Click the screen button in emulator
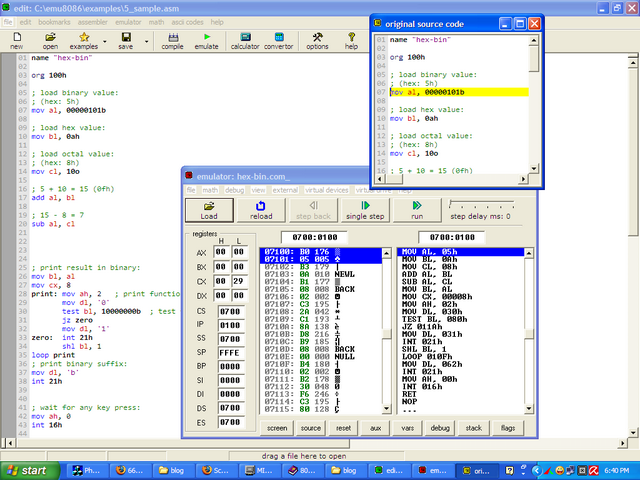The width and height of the screenshot is (640, 480). pyautogui.click(x=277, y=428)
